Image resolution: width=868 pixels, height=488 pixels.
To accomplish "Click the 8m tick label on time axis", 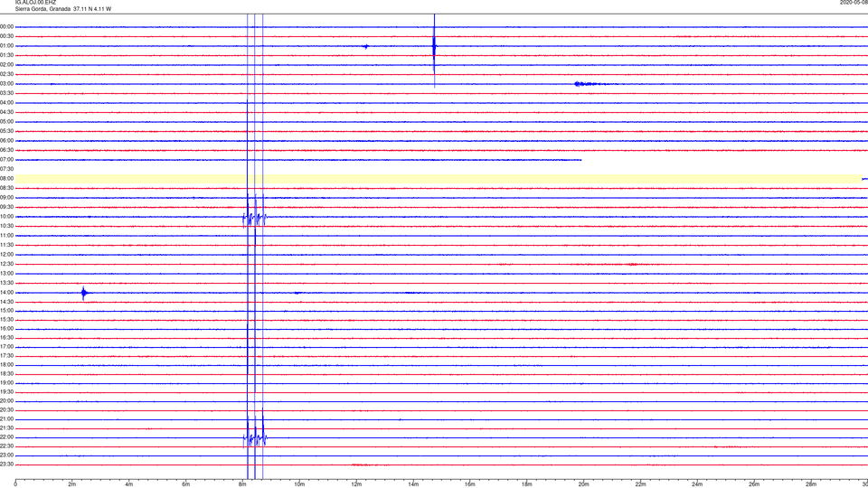I will click(242, 484).
